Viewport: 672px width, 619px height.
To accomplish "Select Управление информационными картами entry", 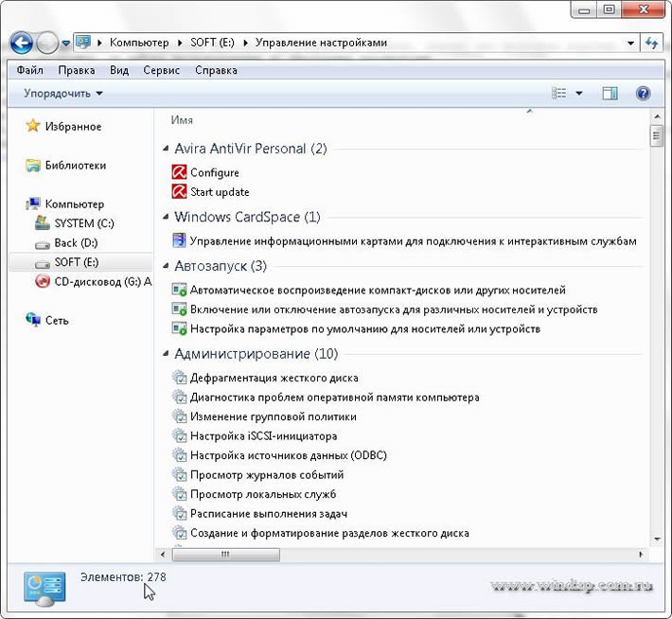I will pyautogui.click(x=414, y=241).
